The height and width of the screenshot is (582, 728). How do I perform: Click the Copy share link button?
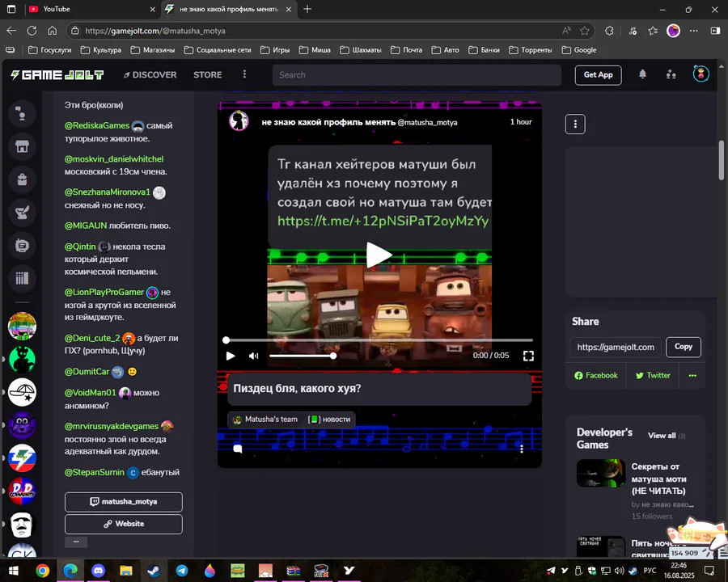point(684,347)
